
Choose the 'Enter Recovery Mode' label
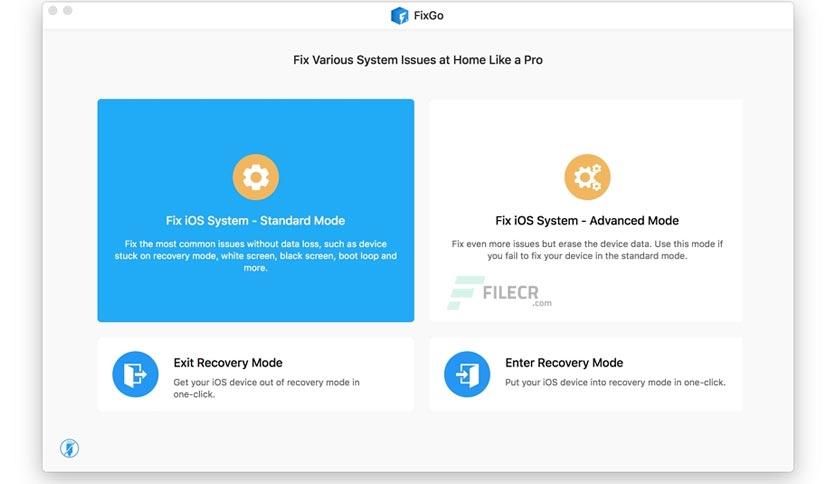point(564,363)
